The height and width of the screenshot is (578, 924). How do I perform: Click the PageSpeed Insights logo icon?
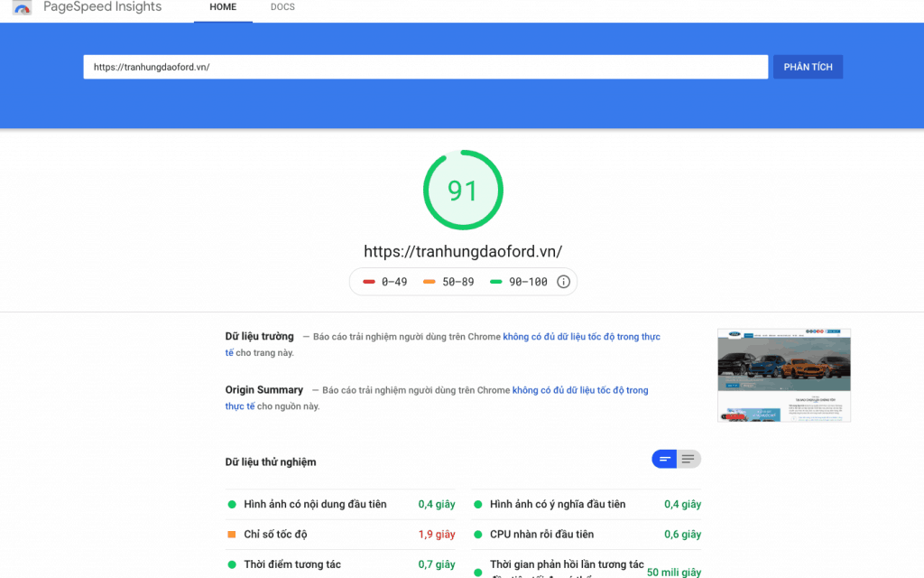pos(23,8)
